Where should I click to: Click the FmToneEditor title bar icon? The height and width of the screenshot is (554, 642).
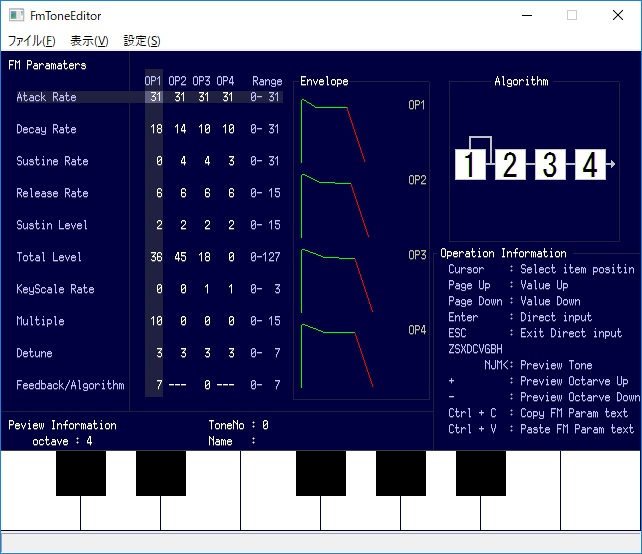(16, 15)
